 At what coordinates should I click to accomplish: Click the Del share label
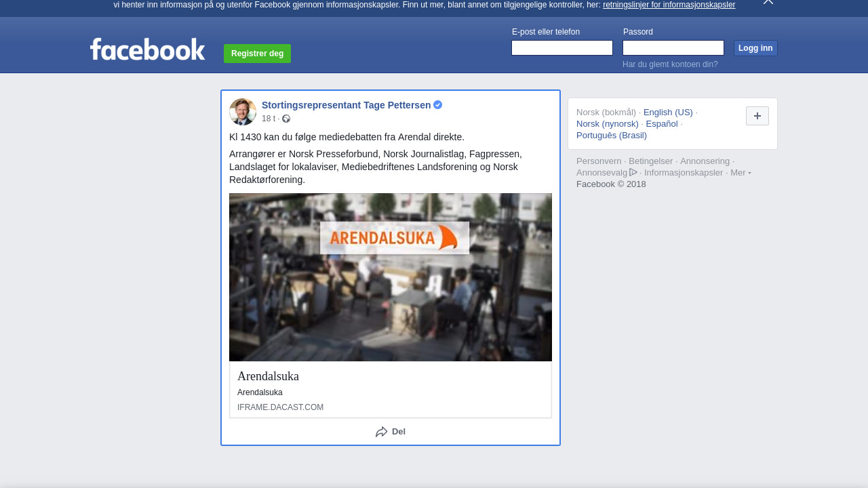[x=399, y=432]
